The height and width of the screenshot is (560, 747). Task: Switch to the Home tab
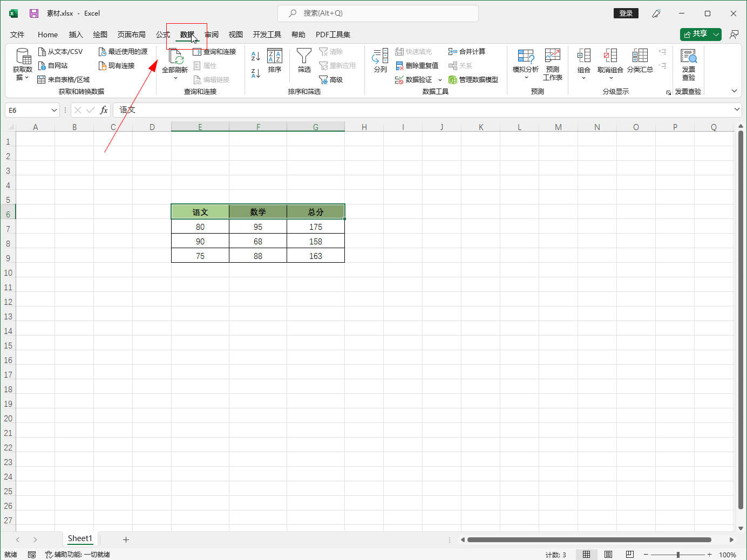pyautogui.click(x=47, y=35)
